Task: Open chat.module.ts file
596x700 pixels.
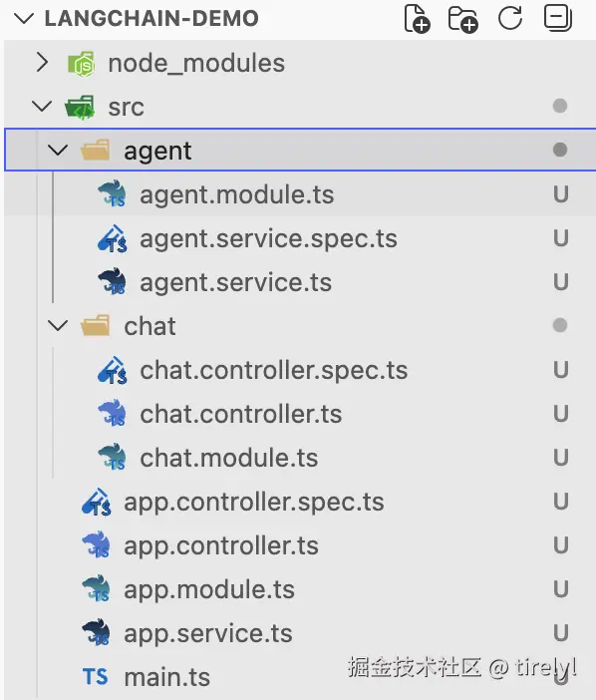Action: pos(300,458)
